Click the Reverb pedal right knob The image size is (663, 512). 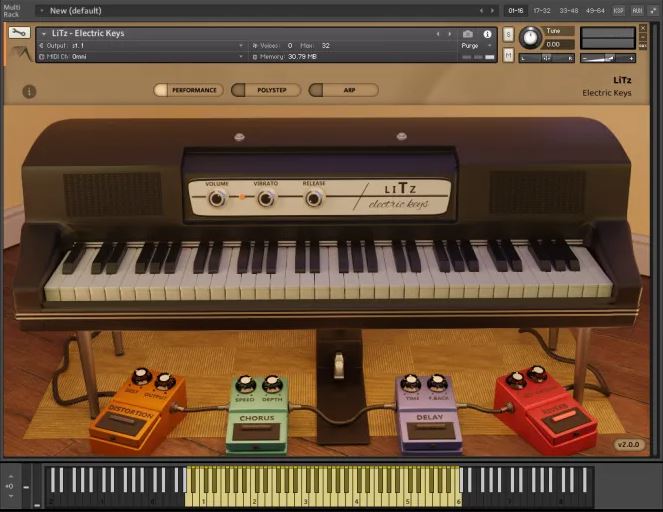tap(537, 375)
